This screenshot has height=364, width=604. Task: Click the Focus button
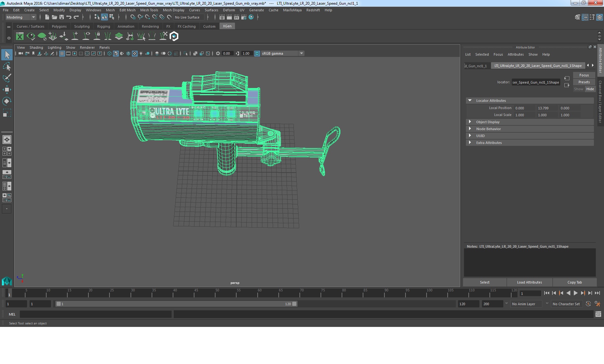[x=584, y=75]
